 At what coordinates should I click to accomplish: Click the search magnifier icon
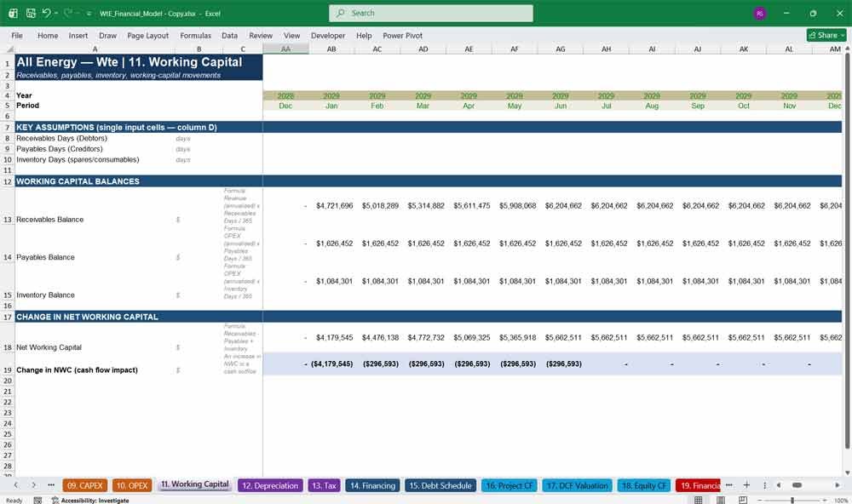point(340,13)
